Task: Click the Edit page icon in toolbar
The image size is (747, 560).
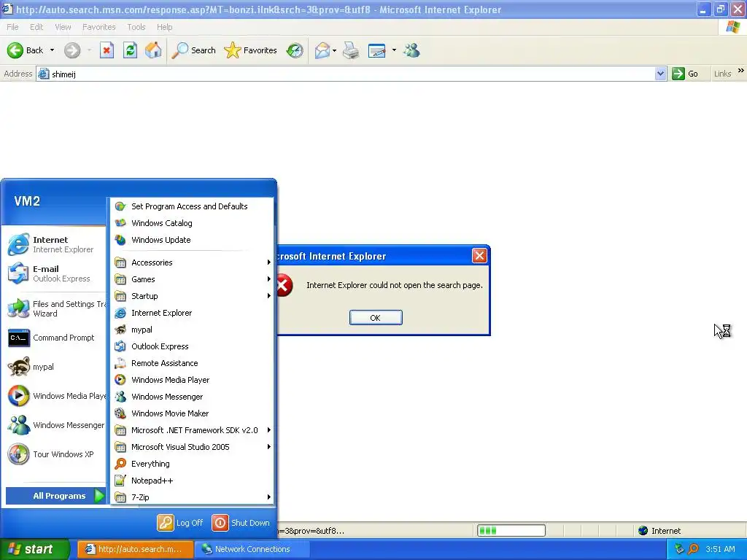Action: [377, 50]
